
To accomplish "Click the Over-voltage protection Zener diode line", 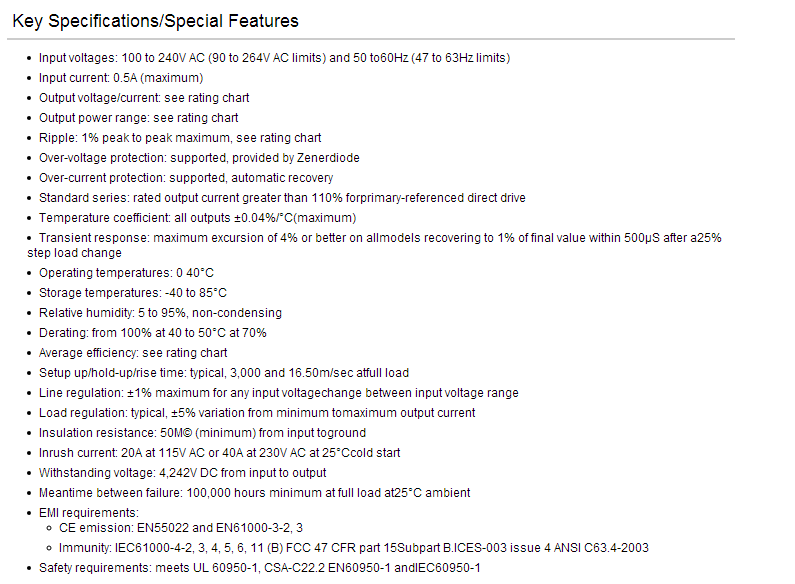I will [x=199, y=158].
